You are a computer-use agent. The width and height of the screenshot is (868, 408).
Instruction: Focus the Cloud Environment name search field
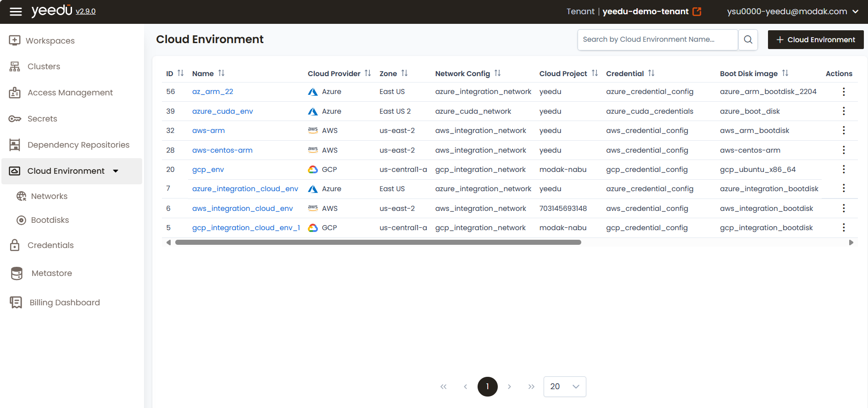point(657,39)
